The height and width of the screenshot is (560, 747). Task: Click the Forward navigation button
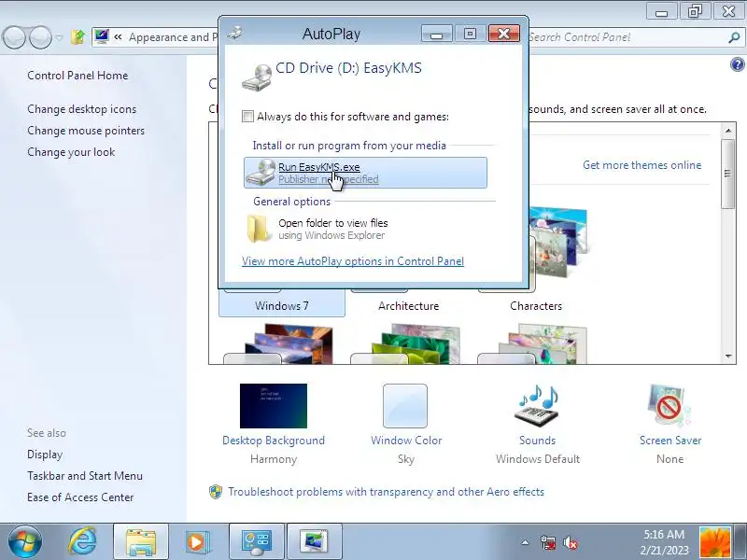pyautogui.click(x=41, y=37)
